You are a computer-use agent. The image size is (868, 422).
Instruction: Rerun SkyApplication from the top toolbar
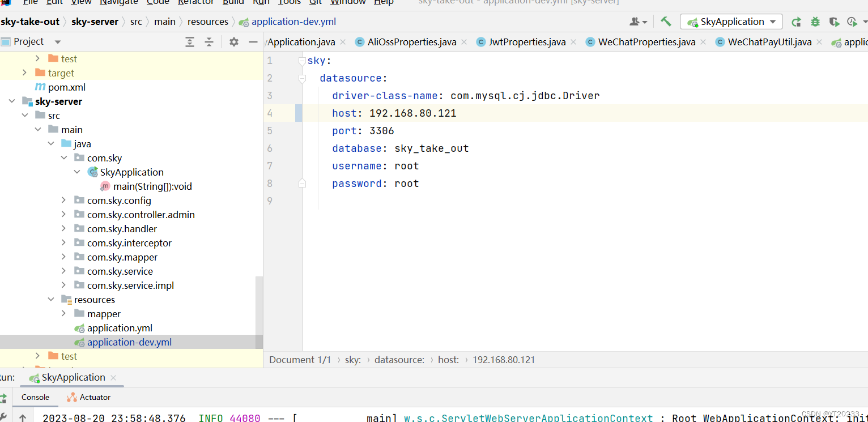[x=796, y=22]
